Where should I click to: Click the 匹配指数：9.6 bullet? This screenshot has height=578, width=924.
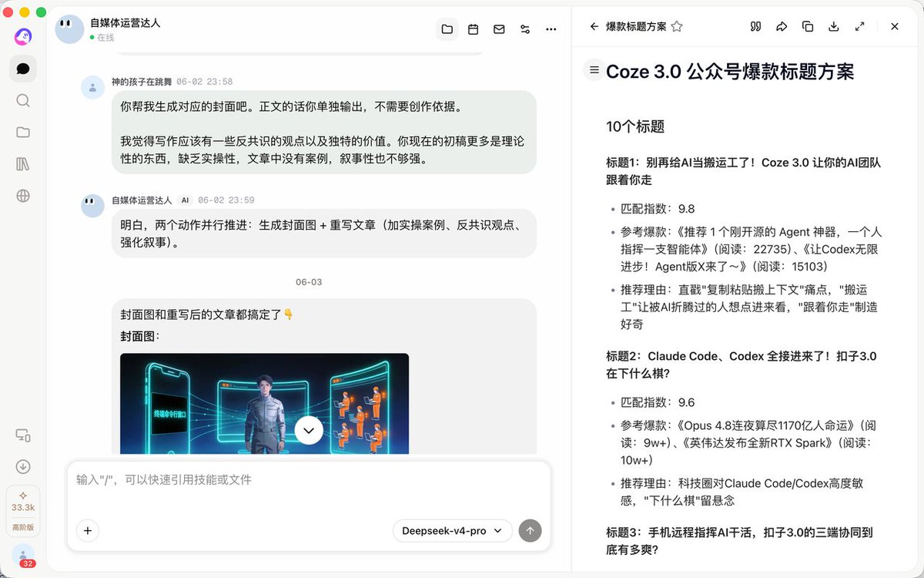(x=658, y=402)
